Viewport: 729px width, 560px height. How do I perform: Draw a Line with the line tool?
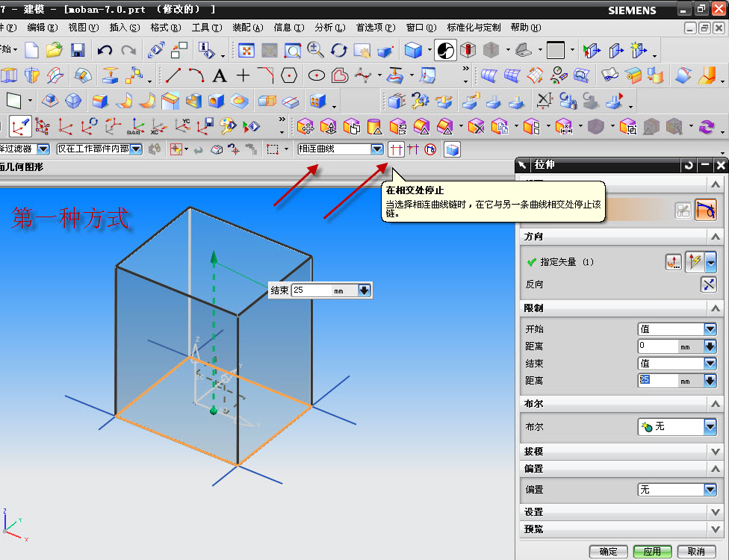173,75
